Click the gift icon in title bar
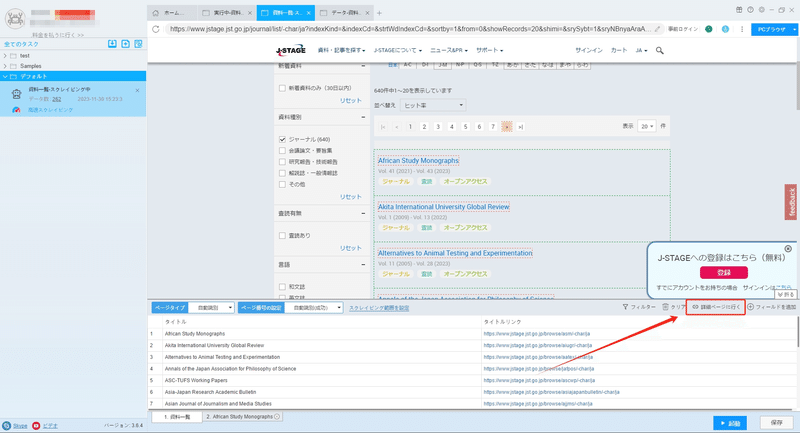 point(739,10)
